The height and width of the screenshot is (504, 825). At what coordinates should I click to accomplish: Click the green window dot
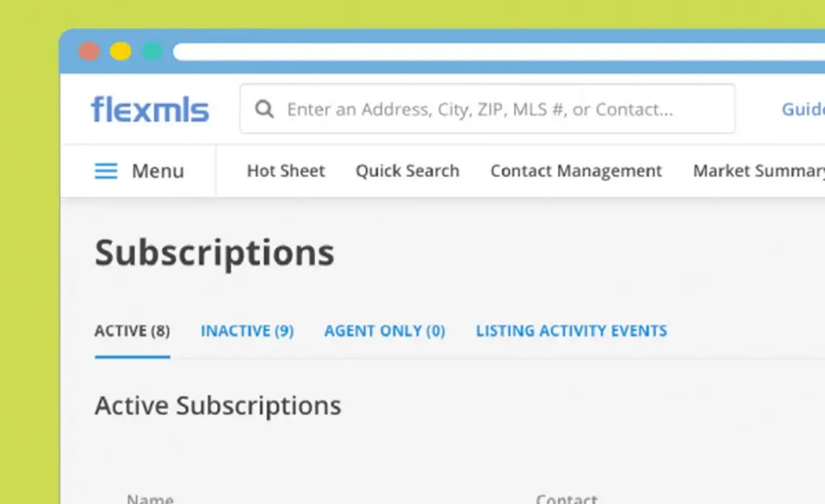(x=152, y=52)
